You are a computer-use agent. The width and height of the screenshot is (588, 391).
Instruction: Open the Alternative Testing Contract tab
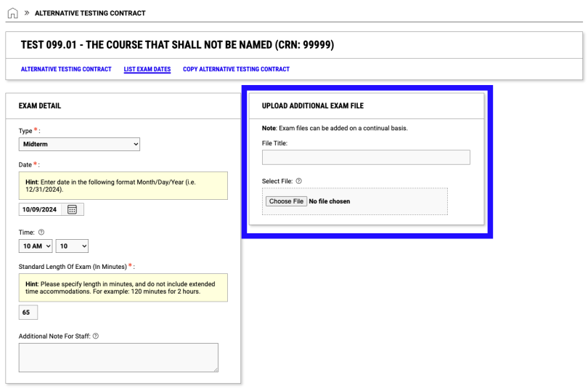click(66, 69)
